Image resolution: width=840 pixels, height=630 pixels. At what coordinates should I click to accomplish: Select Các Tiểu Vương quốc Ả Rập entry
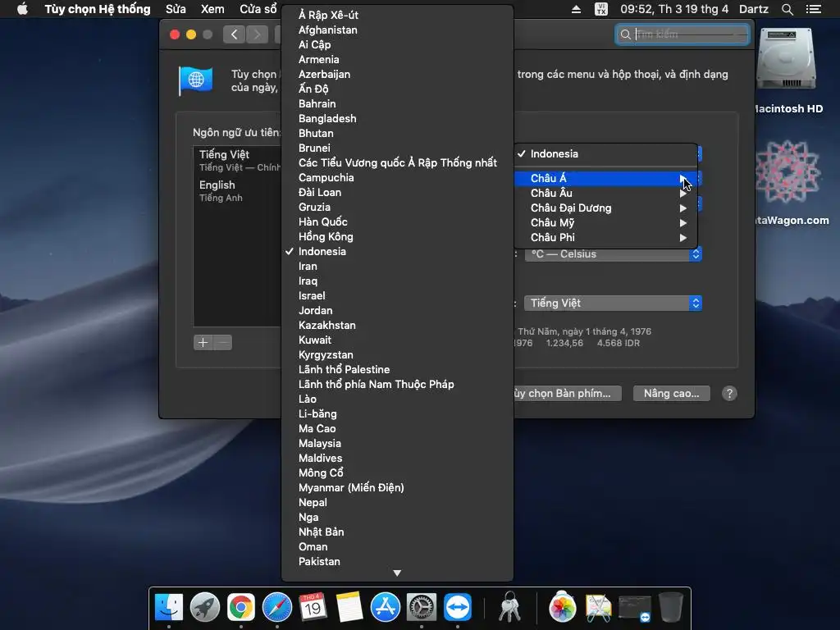point(397,163)
